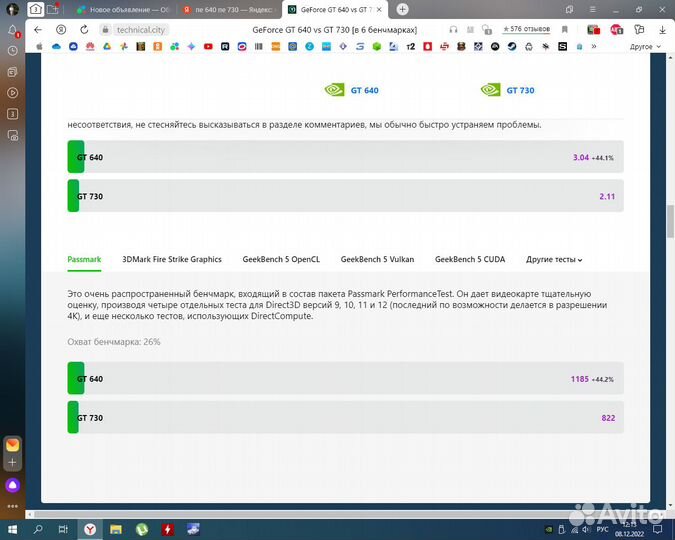Reload the page with the refresh icon

(x=84, y=30)
